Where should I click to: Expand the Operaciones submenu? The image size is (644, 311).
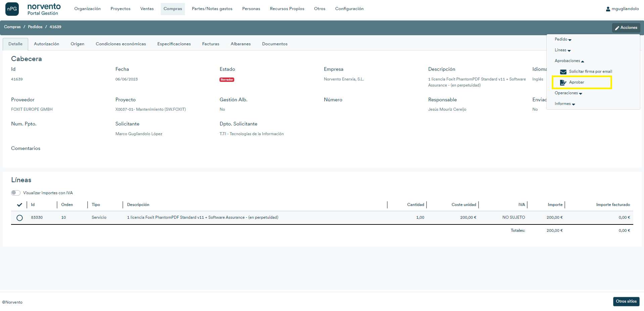(568, 93)
